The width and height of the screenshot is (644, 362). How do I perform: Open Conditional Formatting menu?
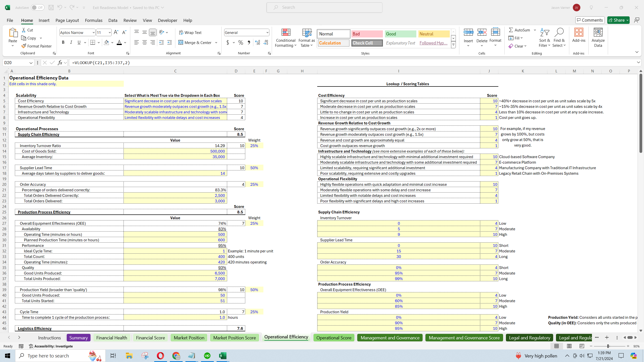(286, 38)
